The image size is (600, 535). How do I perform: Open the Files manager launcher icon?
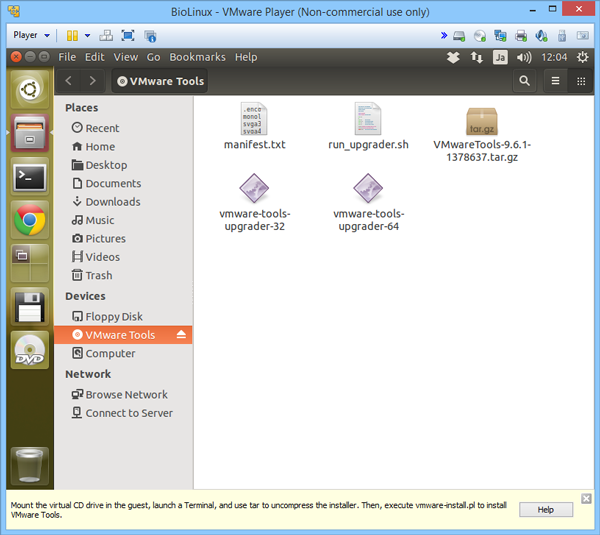[30, 133]
